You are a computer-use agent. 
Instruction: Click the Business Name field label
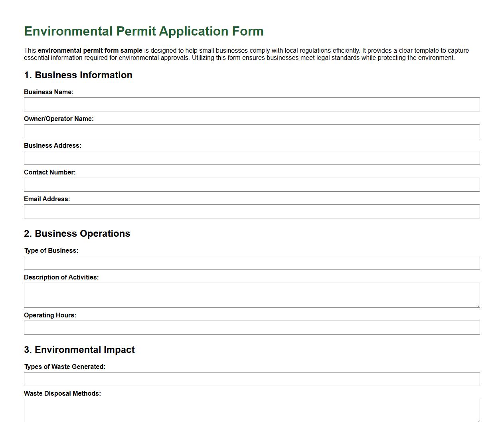pos(49,92)
